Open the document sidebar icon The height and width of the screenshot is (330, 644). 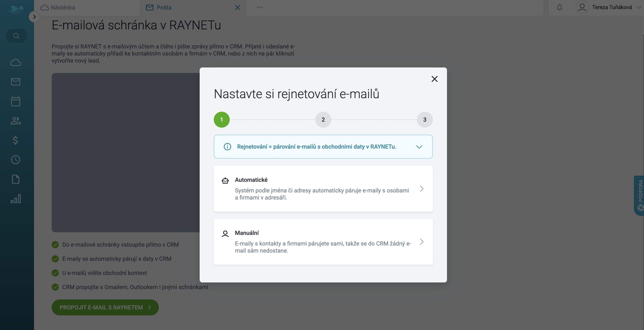click(15, 179)
